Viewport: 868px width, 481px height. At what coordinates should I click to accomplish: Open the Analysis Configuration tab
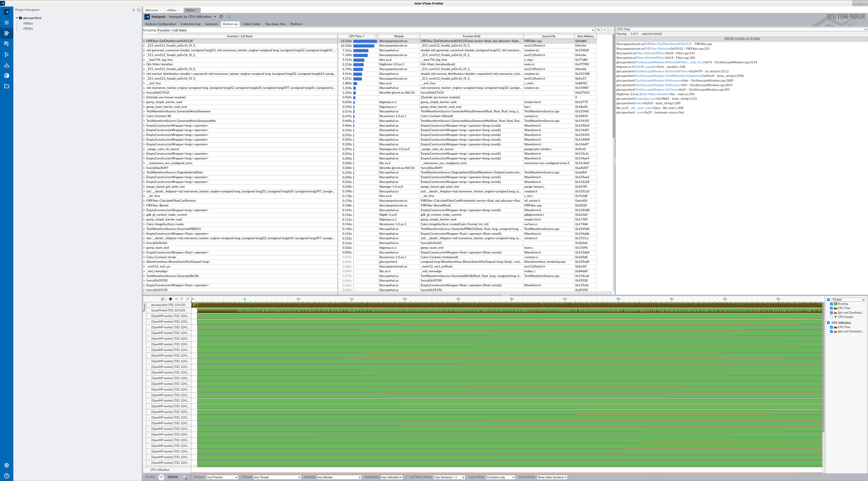pos(160,24)
